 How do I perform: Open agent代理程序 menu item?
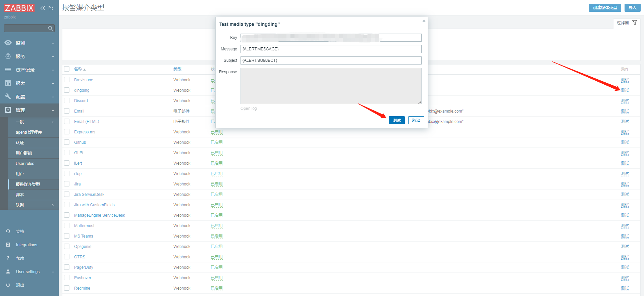coord(33,132)
